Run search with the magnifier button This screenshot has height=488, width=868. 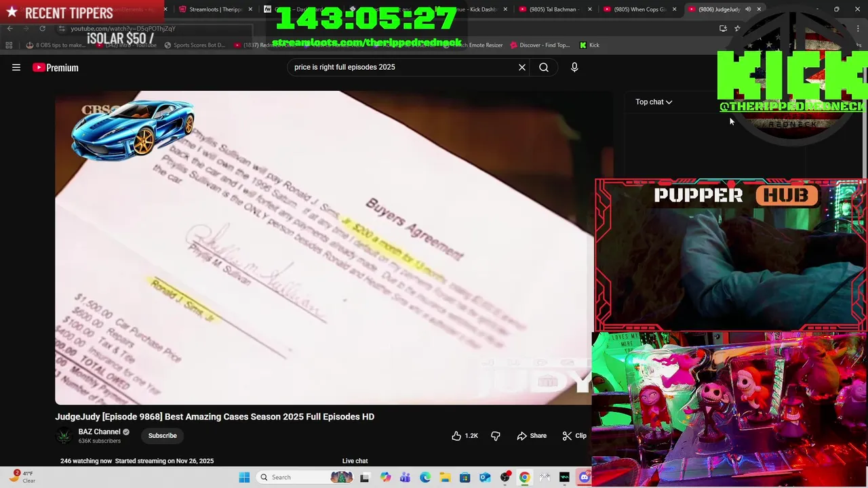tap(544, 67)
